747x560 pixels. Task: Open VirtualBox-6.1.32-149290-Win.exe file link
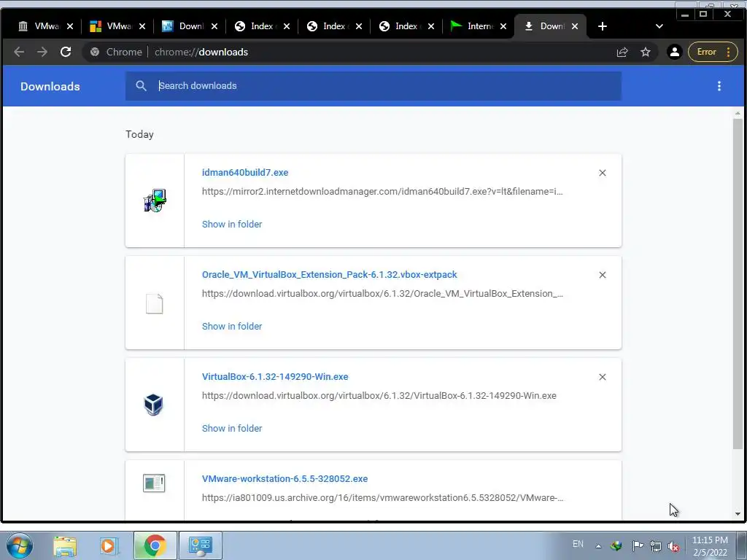pos(275,377)
